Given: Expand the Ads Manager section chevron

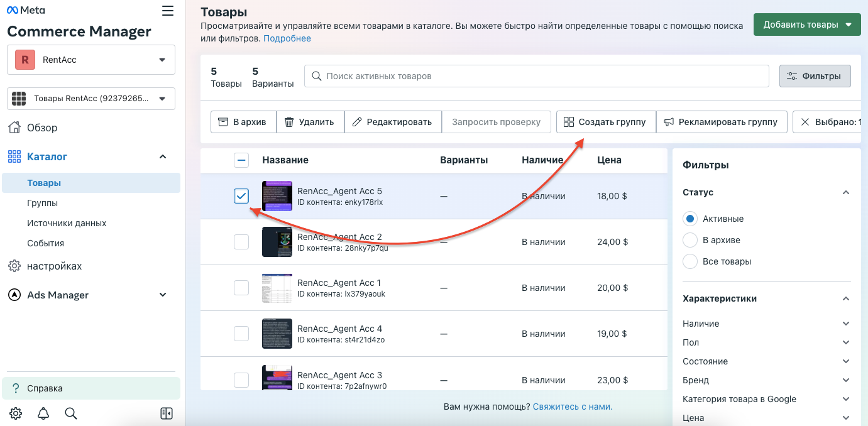Looking at the screenshot, I should click(x=163, y=295).
